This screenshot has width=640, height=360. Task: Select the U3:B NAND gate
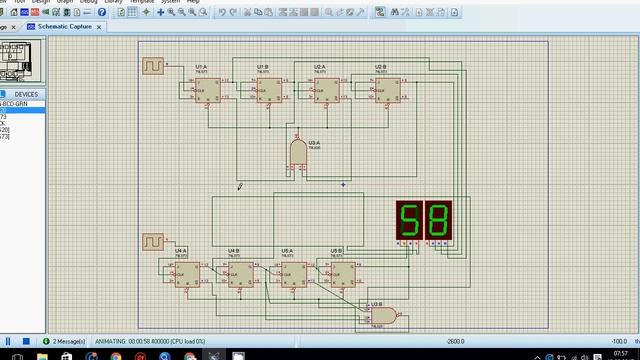point(384,316)
